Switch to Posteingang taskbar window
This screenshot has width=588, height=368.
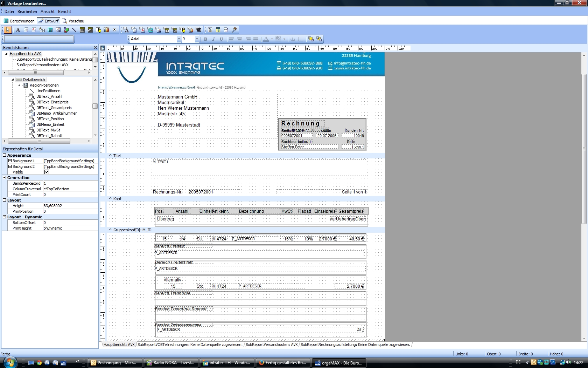115,363
